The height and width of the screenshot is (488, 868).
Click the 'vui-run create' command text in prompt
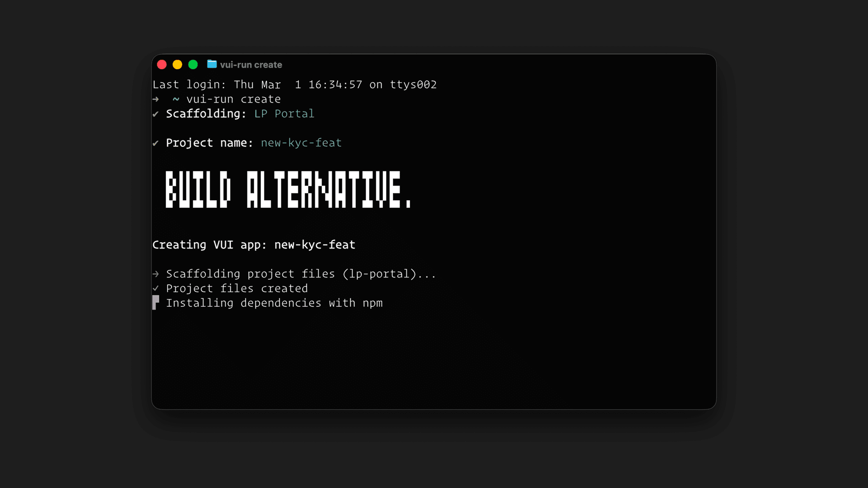click(x=233, y=99)
